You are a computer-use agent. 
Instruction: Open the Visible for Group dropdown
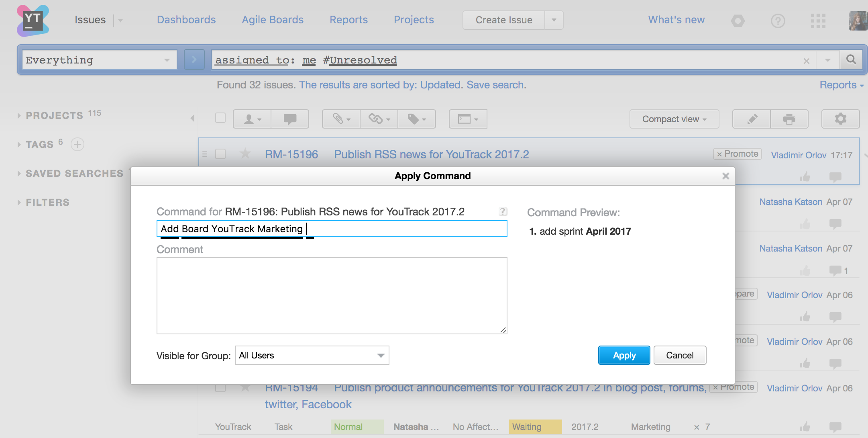coord(312,355)
